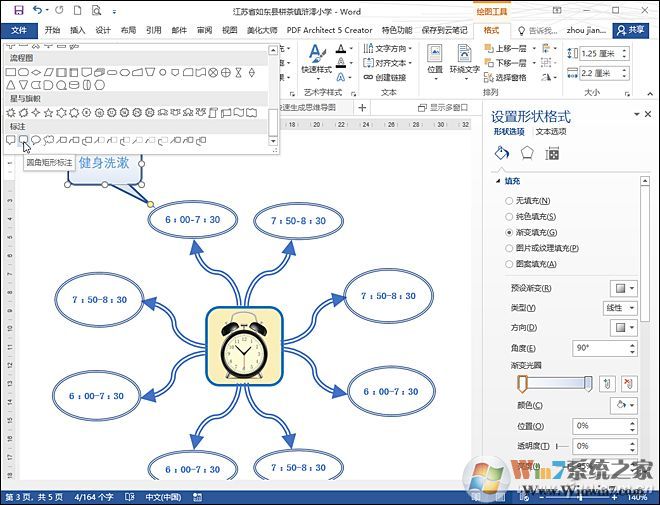Switch to Text Options (文本选项) tab

tap(550, 131)
